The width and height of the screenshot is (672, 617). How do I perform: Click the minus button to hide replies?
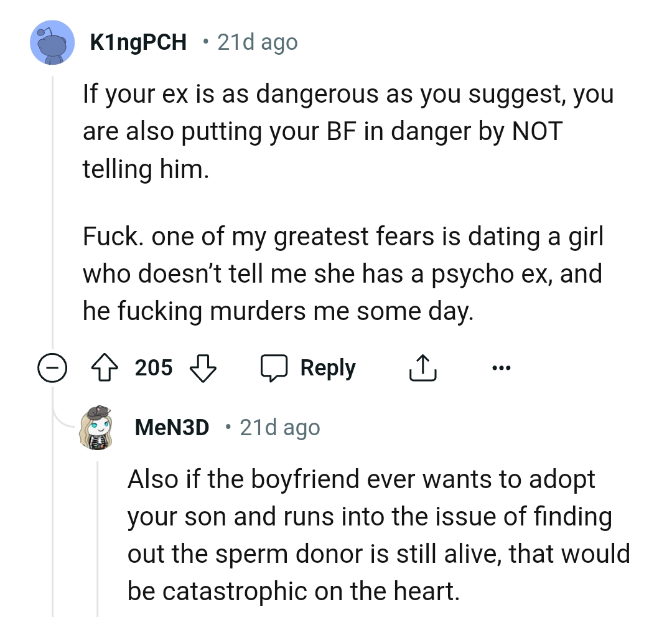click(x=54, y=367)
